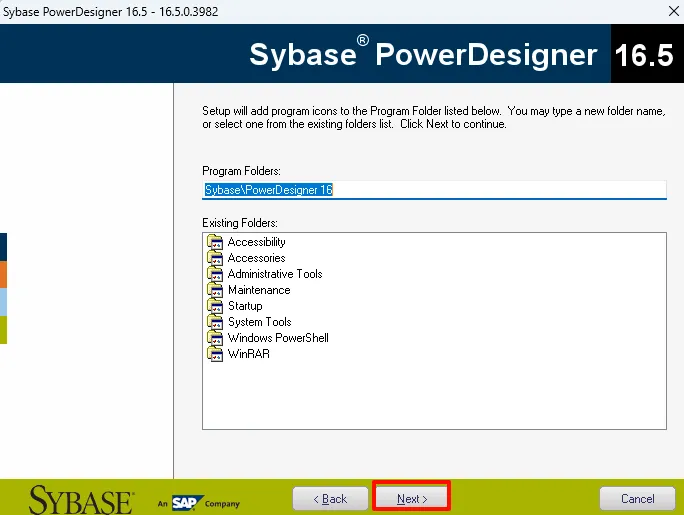Choose Administrative Tools folder name

pyautogui.click(x=275, y=274)
